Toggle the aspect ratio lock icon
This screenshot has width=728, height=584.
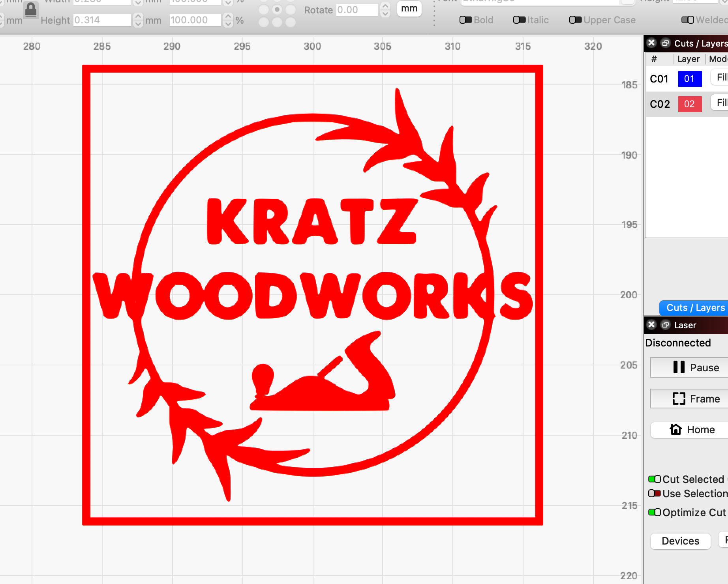click(x=31, y=10)
